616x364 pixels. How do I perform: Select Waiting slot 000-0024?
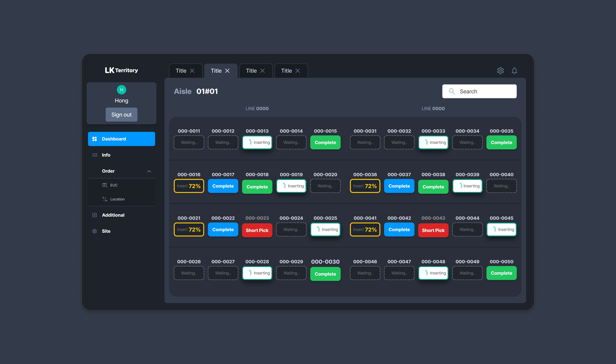pos(291,230)
